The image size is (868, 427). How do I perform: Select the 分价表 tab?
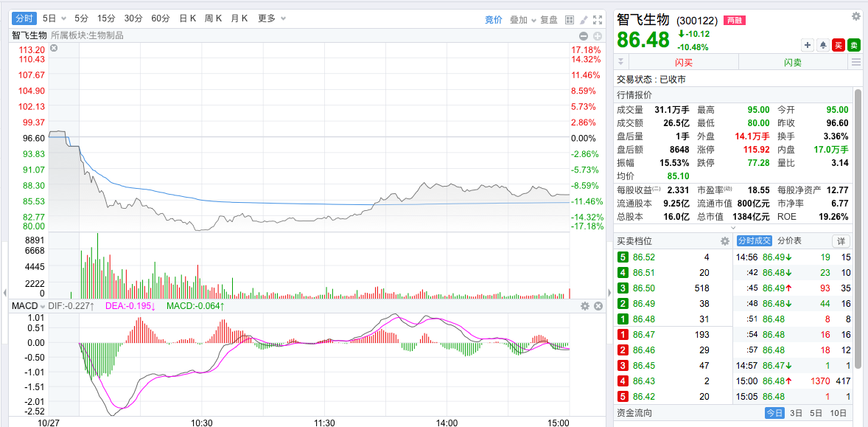[789, 241]
